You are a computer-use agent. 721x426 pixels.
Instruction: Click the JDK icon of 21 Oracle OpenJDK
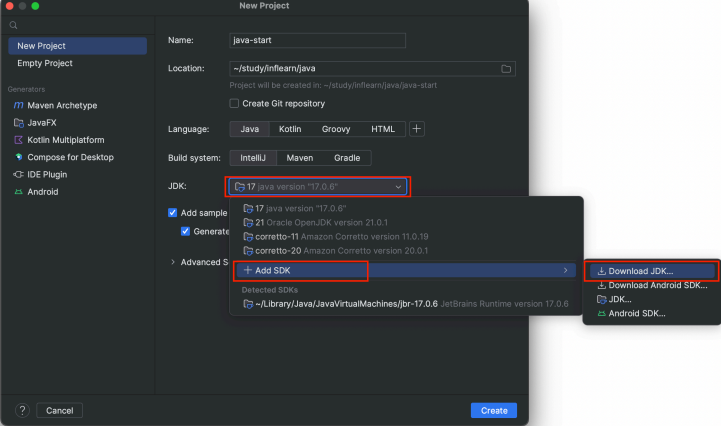(x=248, y=223)
